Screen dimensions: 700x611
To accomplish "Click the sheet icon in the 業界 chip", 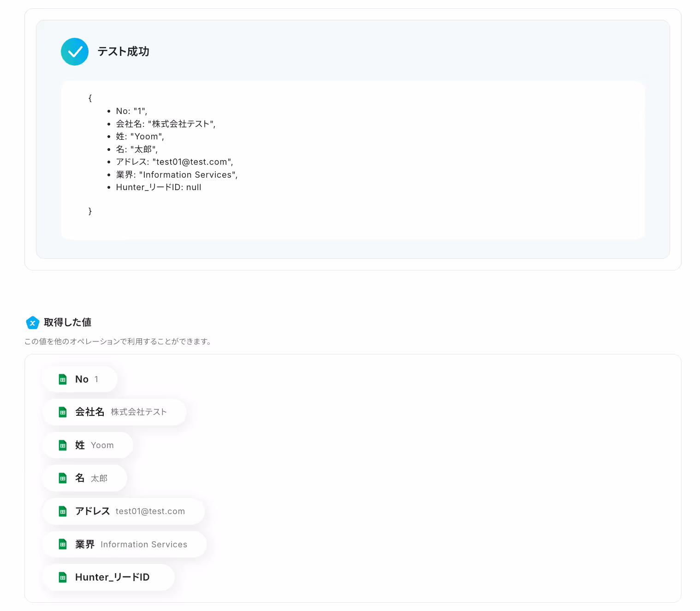I will [63, 544].
